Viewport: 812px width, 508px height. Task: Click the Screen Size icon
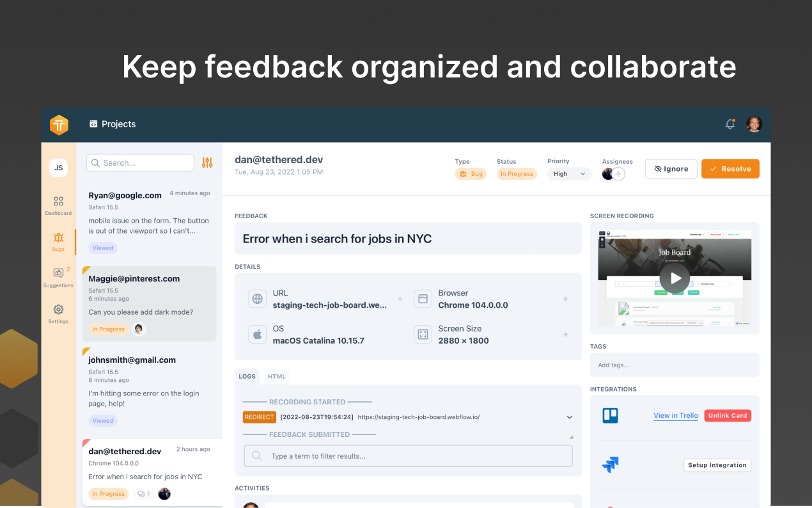[423, 335]
